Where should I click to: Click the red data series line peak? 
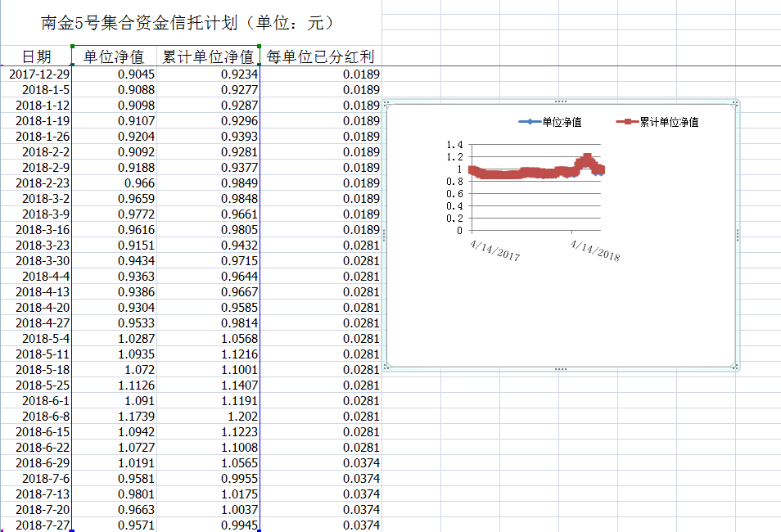pos(587,157)
